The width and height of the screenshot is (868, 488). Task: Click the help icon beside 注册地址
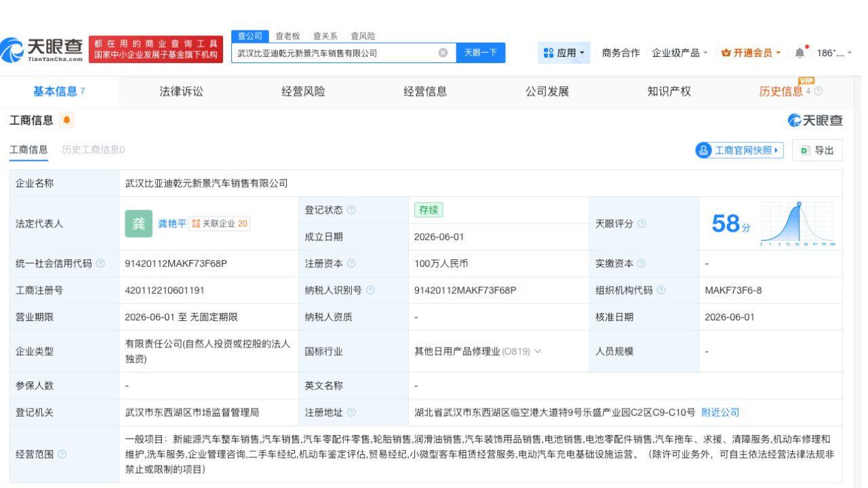point(351,412)
